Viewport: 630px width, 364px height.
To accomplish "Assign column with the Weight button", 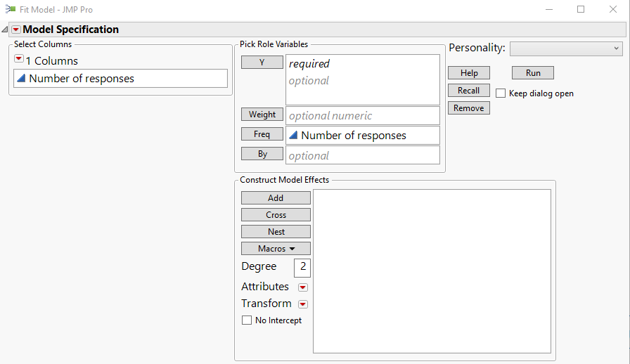I will [262, 115].
